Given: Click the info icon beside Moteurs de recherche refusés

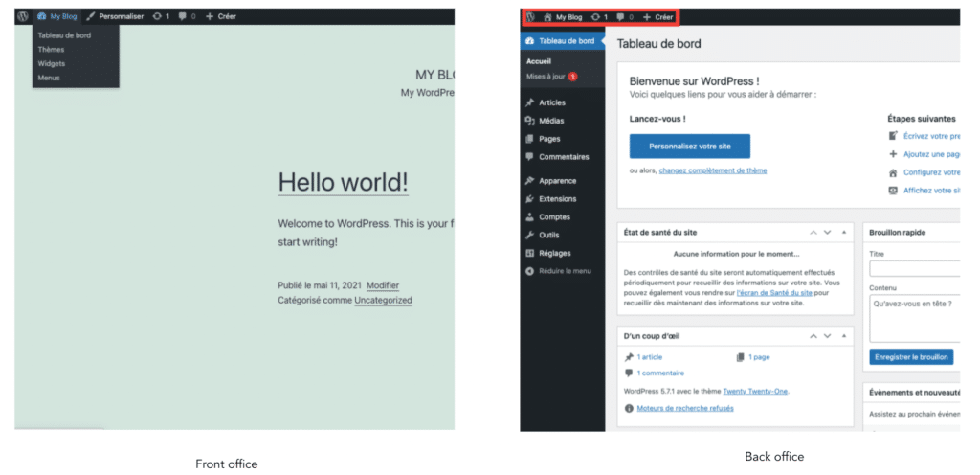Looking at the screenshot, I should (629, 408).
